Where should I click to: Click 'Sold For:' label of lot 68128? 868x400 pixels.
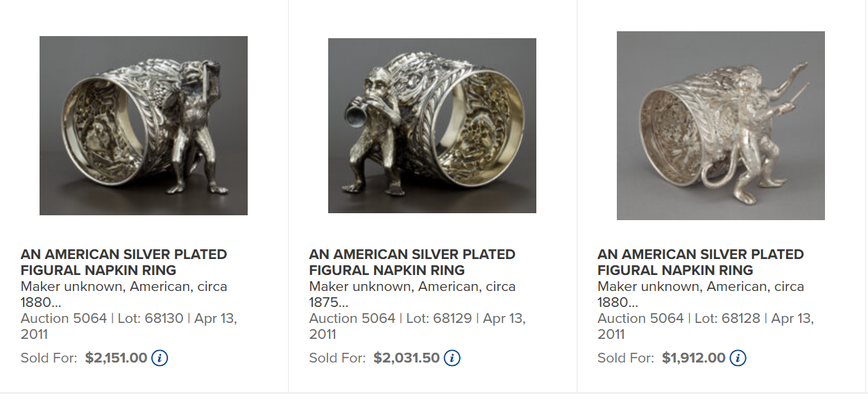click(626, 358)
